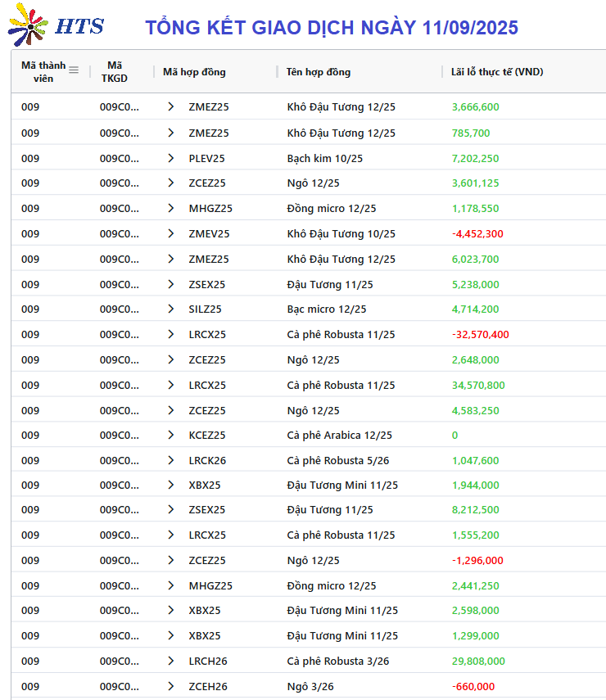
Task: Select the 29,808,000 profit cell
Action: pos(478,662)
